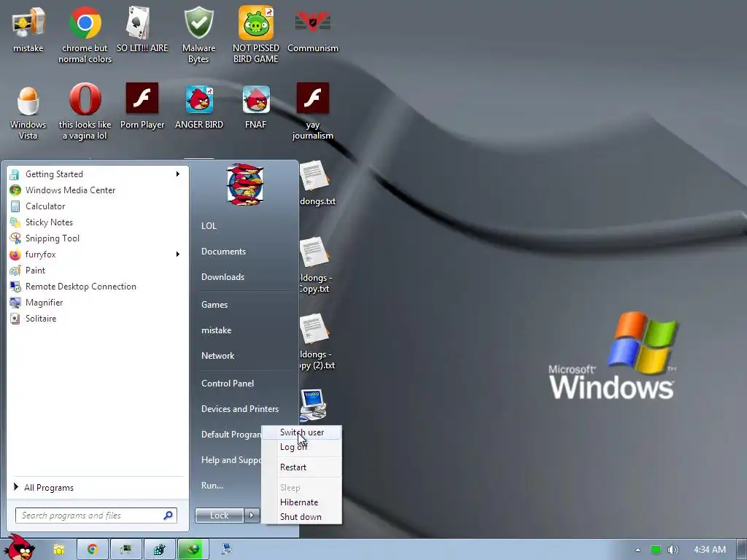This screenshot has width=747, height=560.
Task: Choose Shut down
Action: pos(302,517)
